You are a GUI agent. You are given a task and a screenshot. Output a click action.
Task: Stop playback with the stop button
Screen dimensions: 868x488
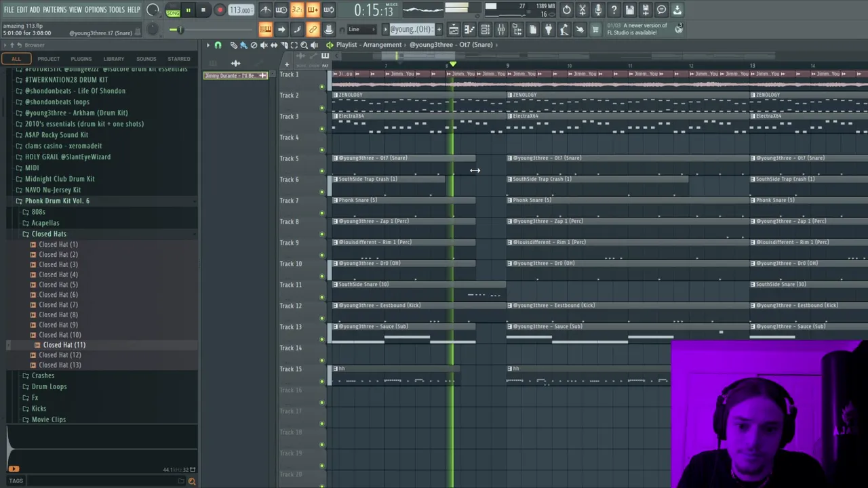pos(203,10)
